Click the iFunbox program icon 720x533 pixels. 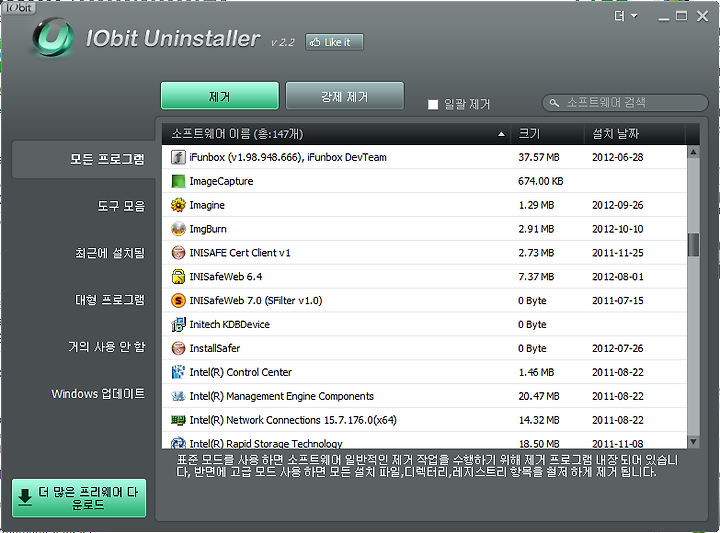[178, 157]
